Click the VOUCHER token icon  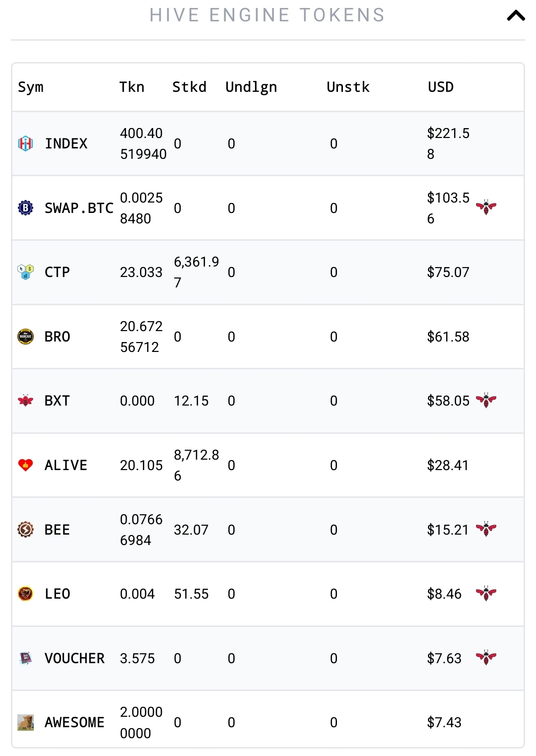pyautogui.click(x=26, y=658)
